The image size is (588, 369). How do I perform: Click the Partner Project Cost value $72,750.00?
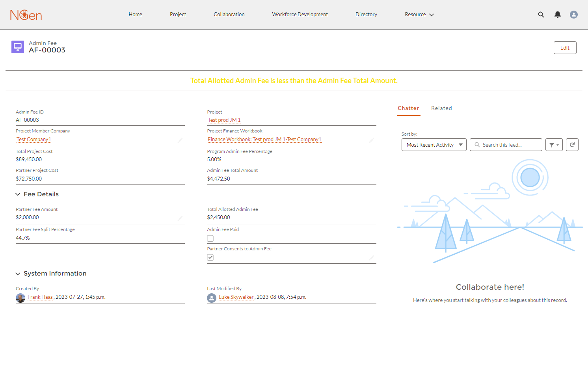[29, 179]
